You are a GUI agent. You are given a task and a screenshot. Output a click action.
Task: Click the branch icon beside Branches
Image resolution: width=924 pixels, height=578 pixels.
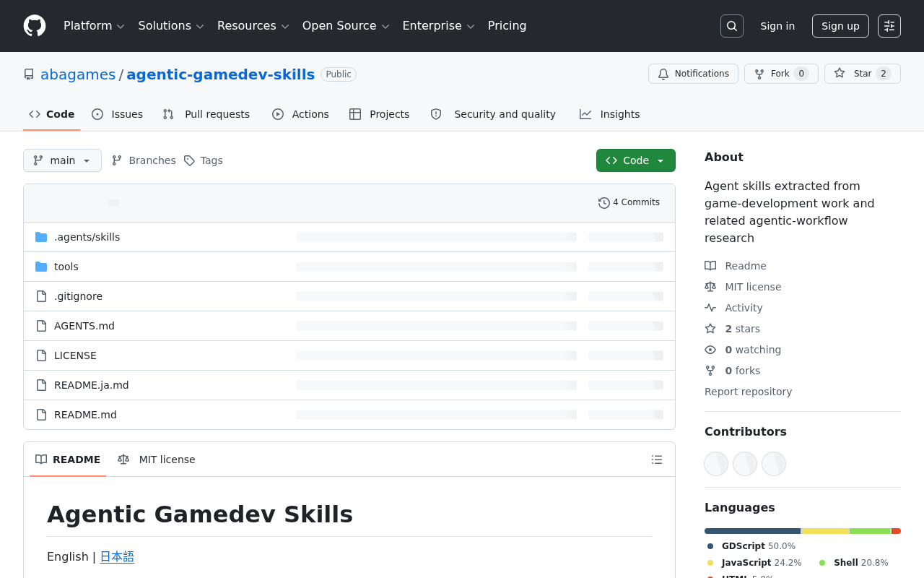tap(117, 160)
